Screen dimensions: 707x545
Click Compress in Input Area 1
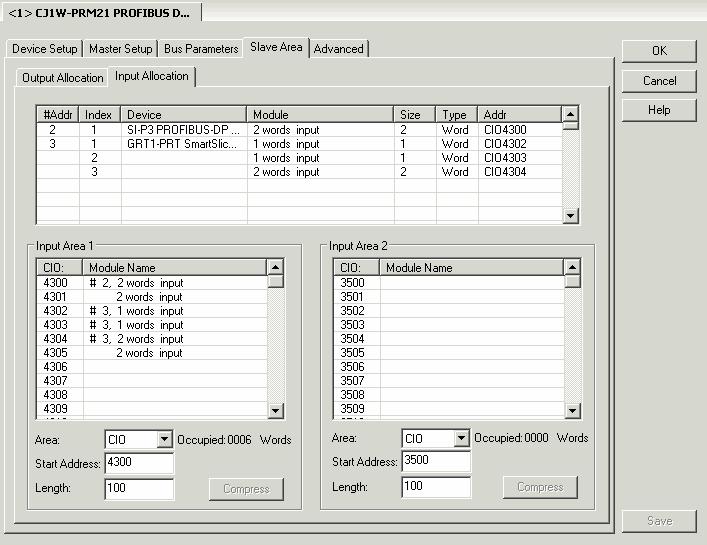click(246, 489)
